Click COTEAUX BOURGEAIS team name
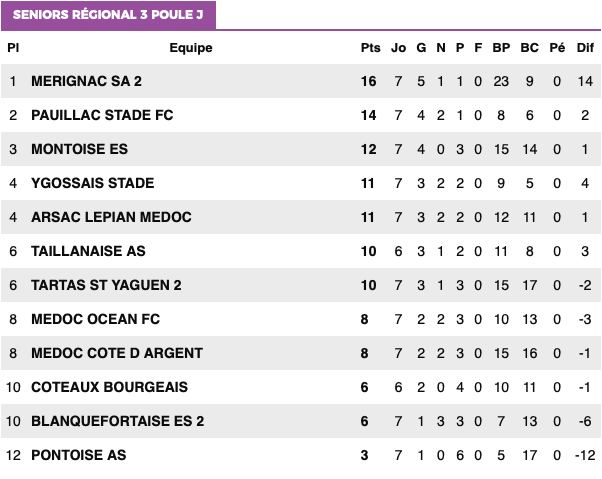 tap(109, 387)
